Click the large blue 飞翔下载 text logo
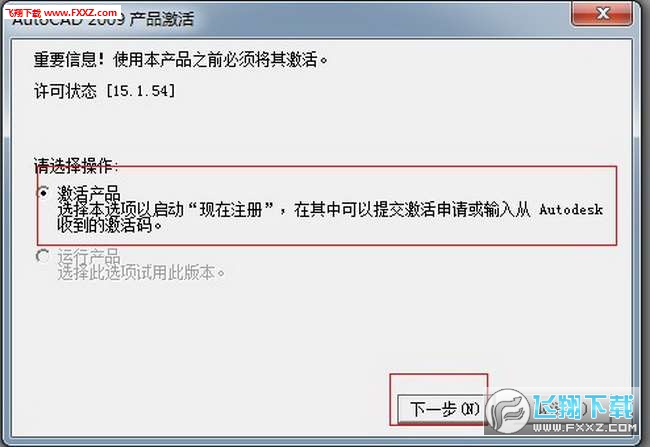 (x=583, y=407)
